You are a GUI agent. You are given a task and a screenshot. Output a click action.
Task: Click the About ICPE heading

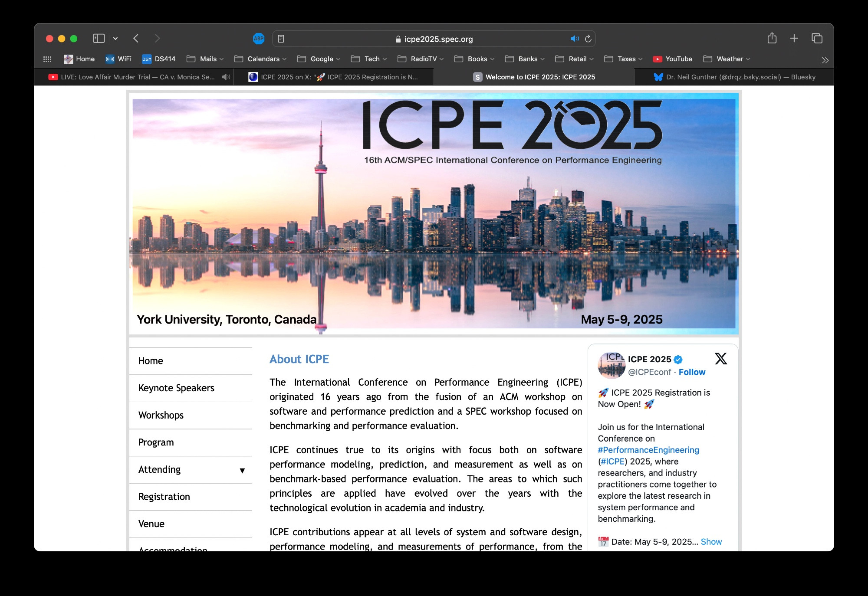pos(299,359)
